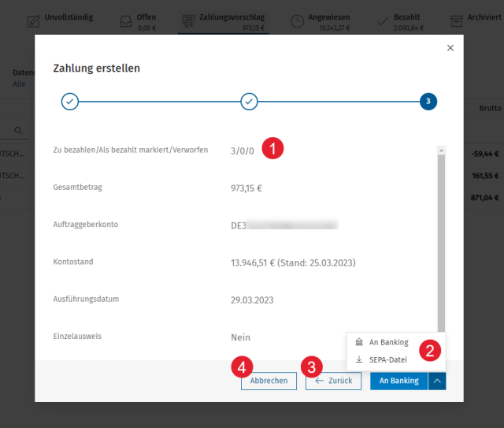This screenshot has height=428, width=504.
Task: Collapse the An Banking split-button chevron
Action: (437, 381)
